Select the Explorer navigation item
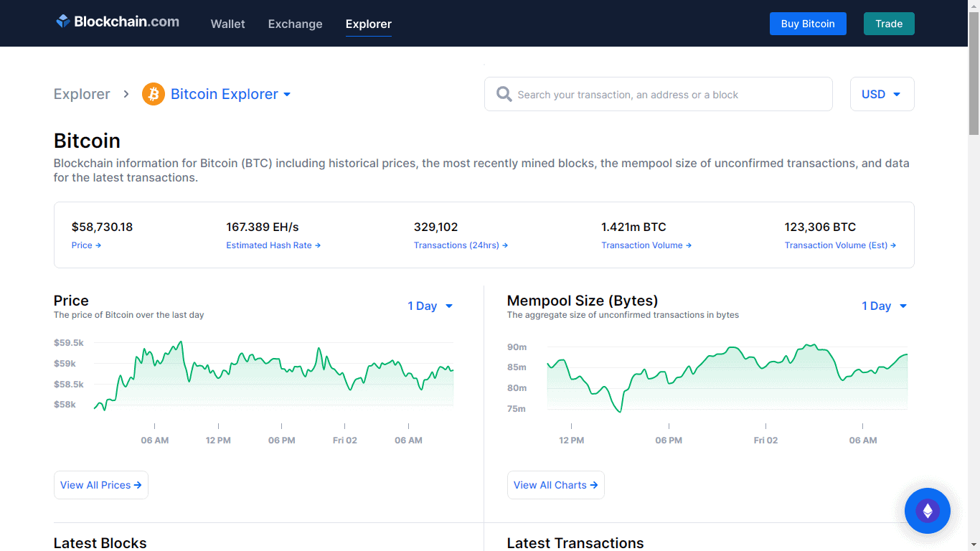 coord(368,24)
